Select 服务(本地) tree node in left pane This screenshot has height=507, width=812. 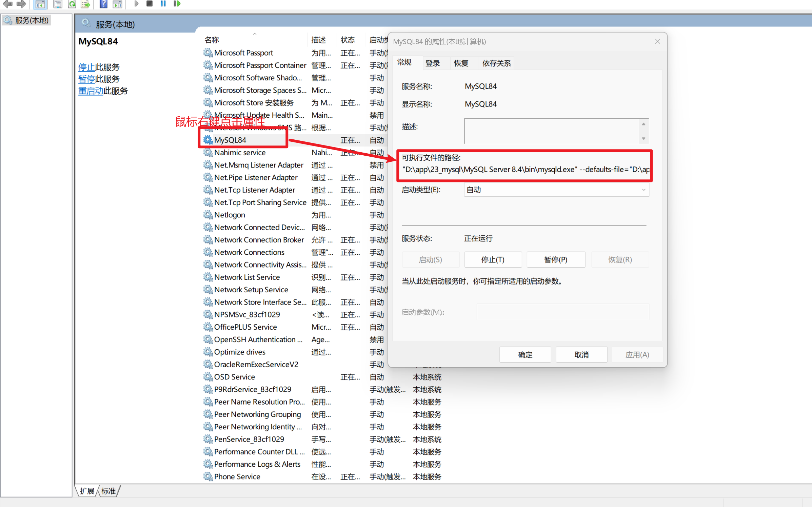tap(32, 20)
